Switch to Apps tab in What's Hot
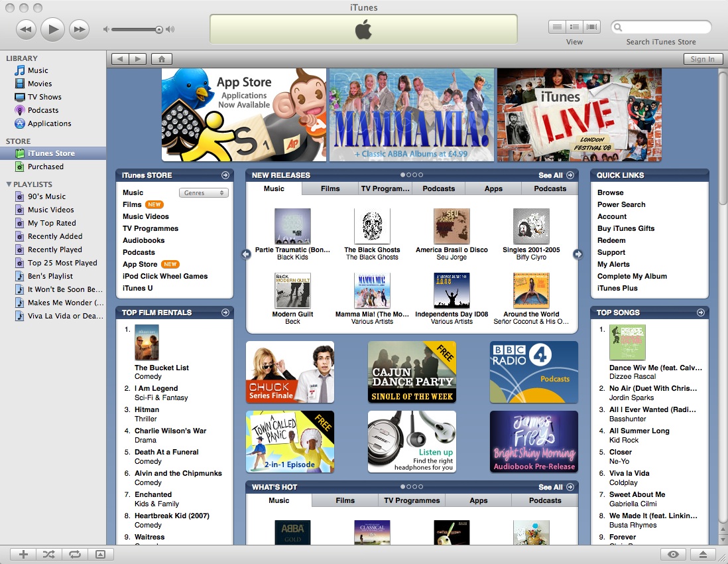The height and width of the screenshot is (564, 728). 478,500
